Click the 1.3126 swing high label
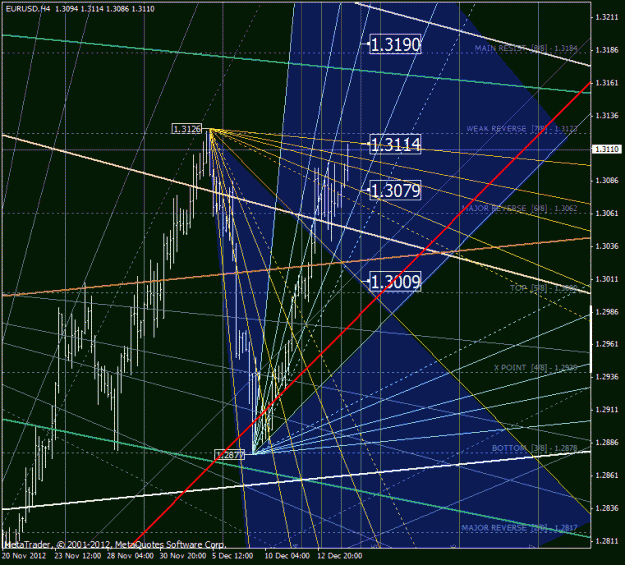Screen dimensions: 625x565 [x=187, y=129]
